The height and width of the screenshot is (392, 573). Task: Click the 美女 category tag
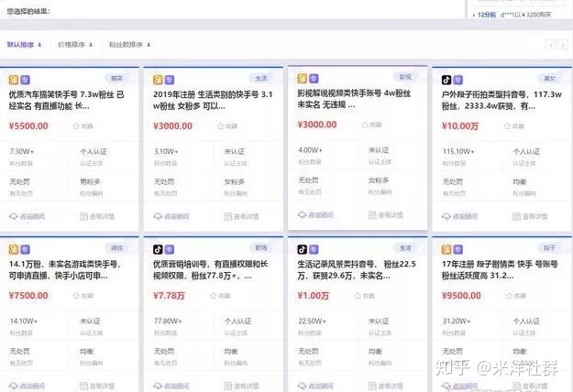click(549, 78)
